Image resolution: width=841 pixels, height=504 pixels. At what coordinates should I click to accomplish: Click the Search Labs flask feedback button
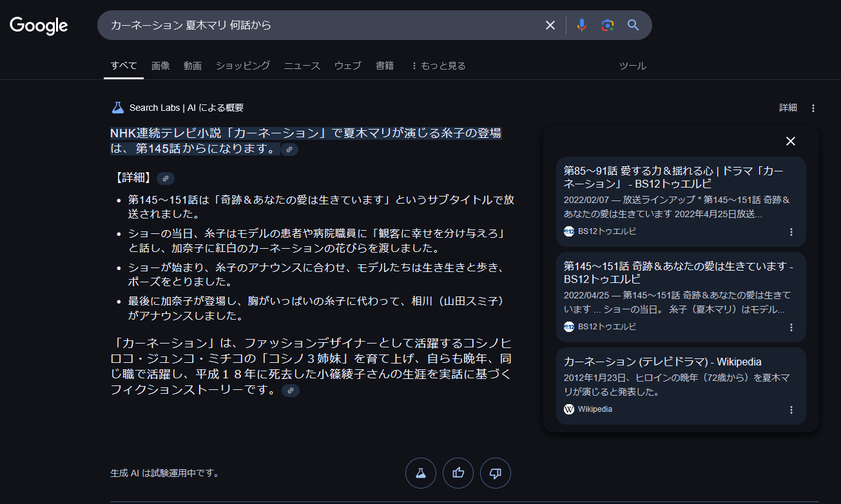pos(421,473)
